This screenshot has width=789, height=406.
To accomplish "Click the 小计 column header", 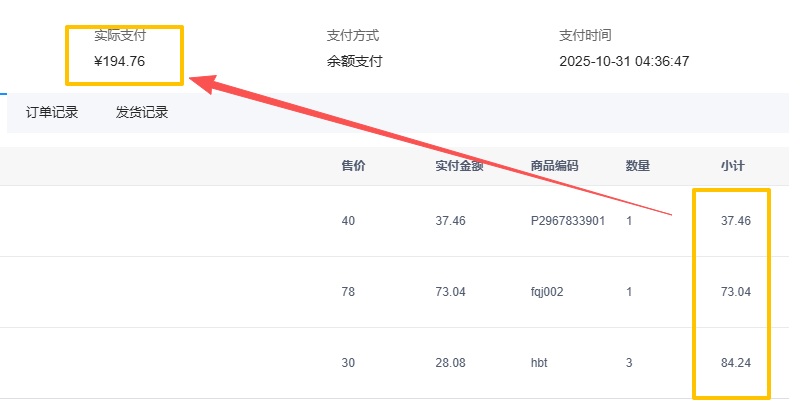I will 733,166.
